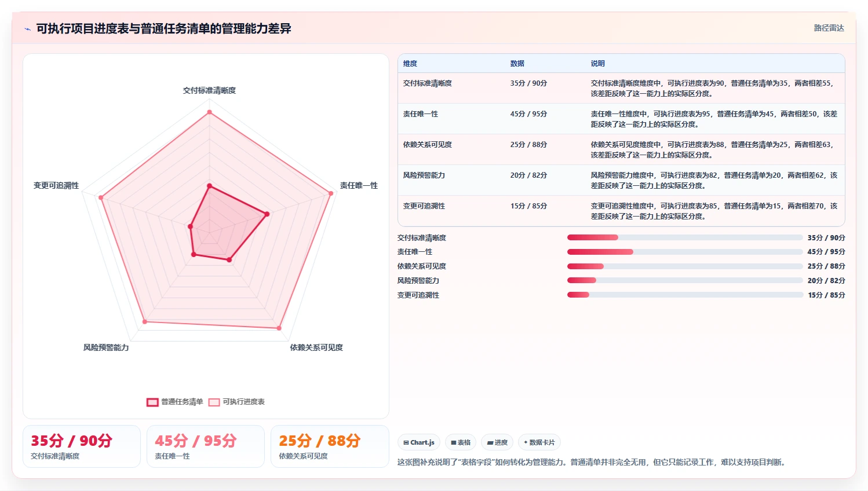868x491 pixels.
Task: Click table value 35分 / 90分
Action: coord(528,83)
